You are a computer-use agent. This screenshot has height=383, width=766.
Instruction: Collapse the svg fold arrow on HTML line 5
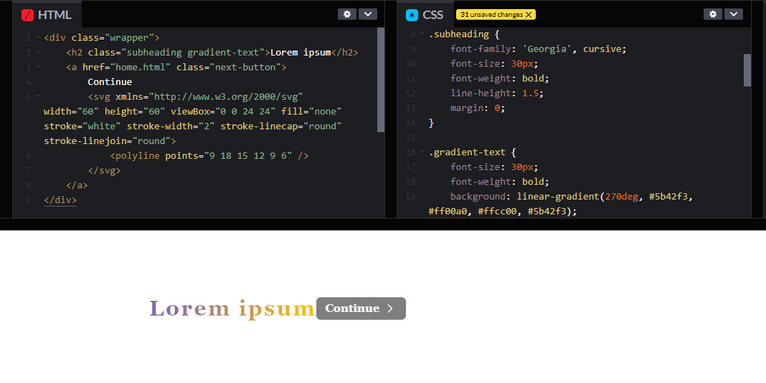(x=38, y=96)
